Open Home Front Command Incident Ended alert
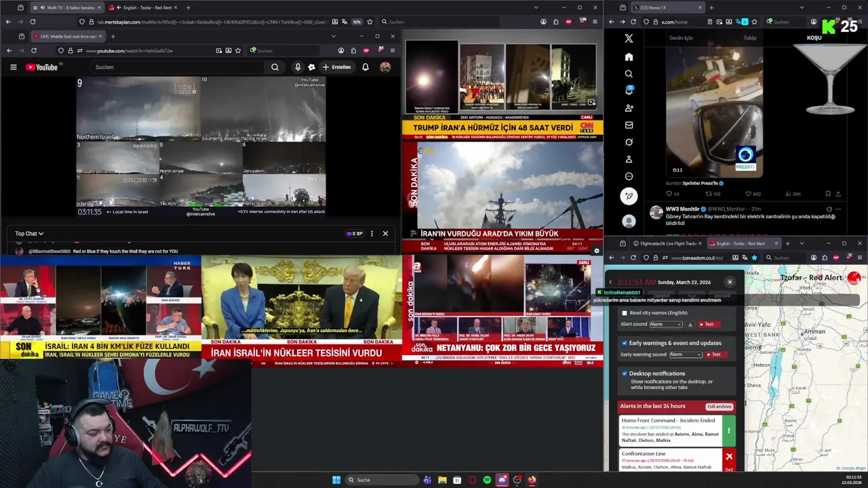Screen dimensions: 868x488 pyautogui.click(x=677, y=430)
